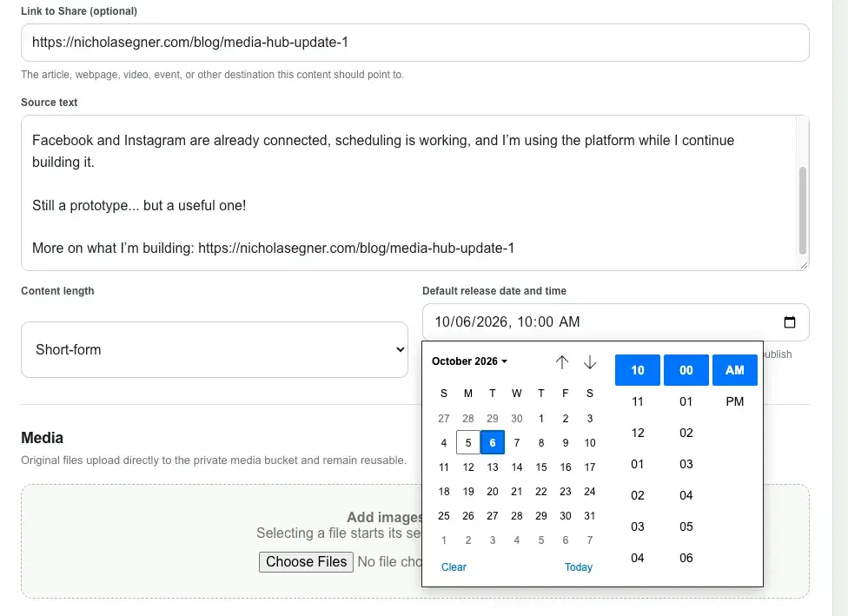Select the highlighted AM option

point(735,370)
